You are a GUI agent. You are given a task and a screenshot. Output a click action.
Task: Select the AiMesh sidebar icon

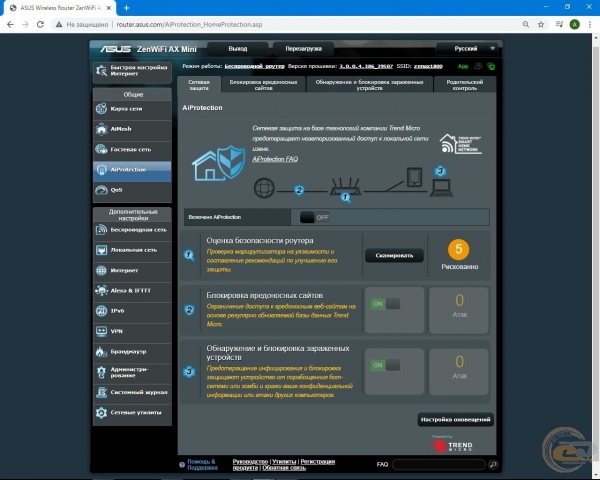pyautogui.click(x=101, y=129)
